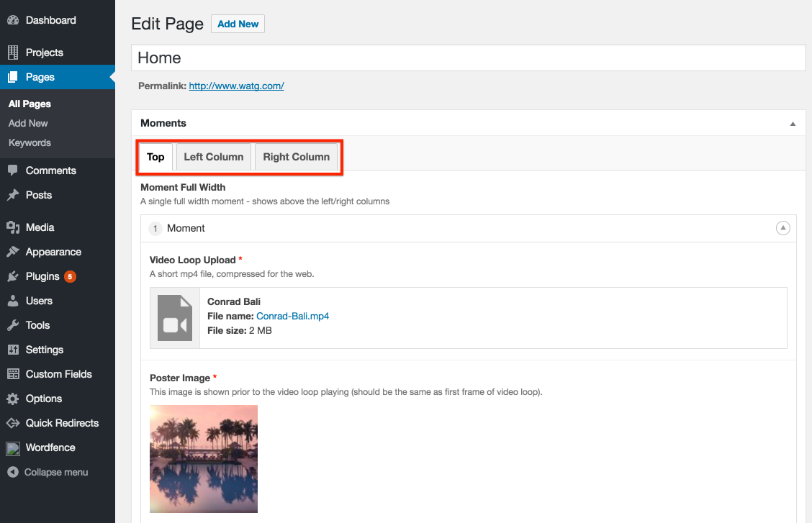Click the palm trees poster image thumbnail
812x523 pixels.
pyautogui.click(x=204, y=459)
